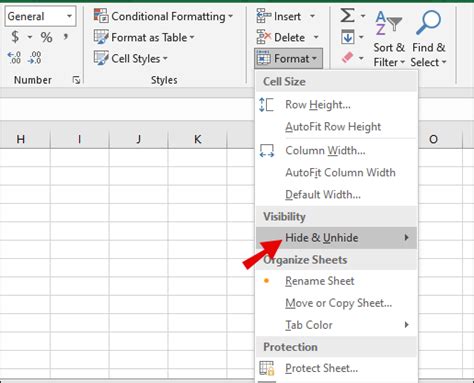Choose Row Height from the Format menu
This screenshot has height=383, width=474.
coord(336,105)
